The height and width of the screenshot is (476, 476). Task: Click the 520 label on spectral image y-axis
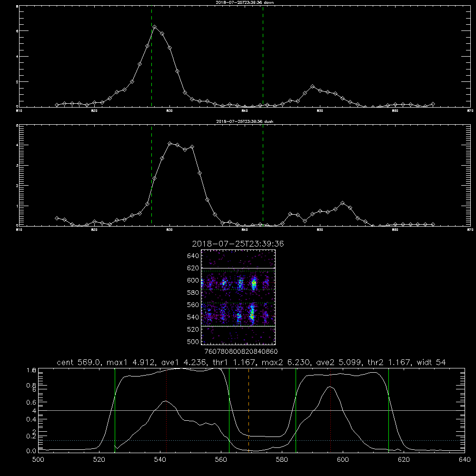193,329
